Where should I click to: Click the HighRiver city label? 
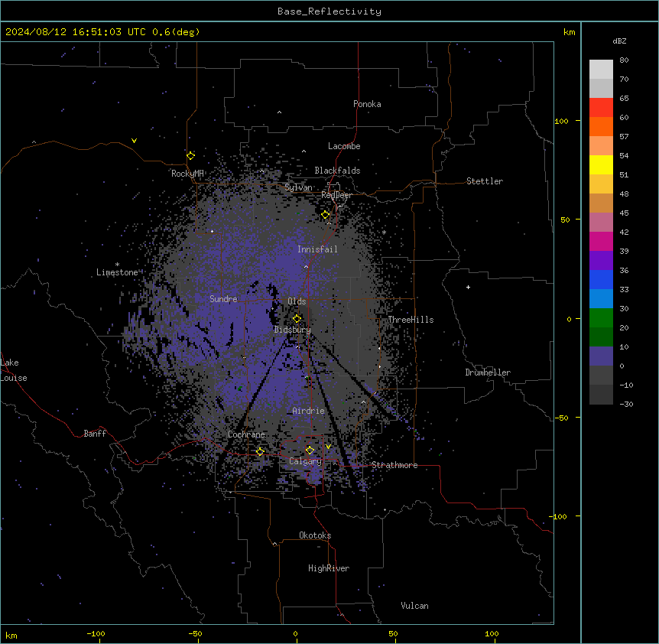tap(329, 568)
